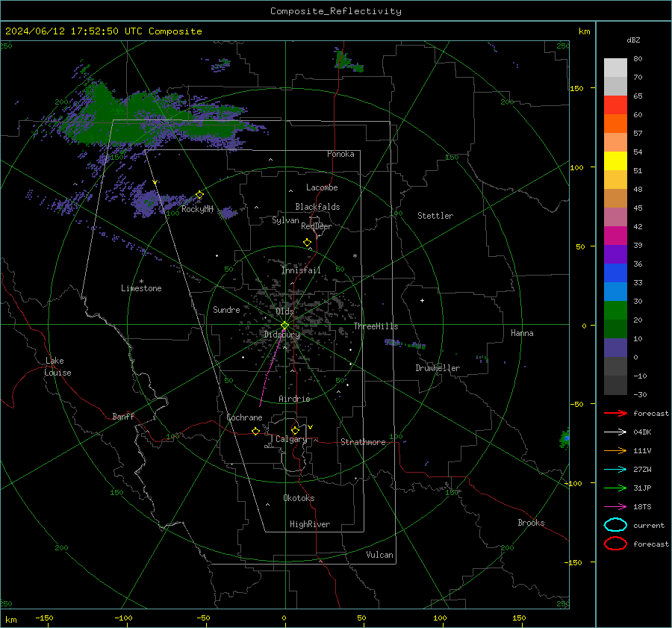Viewport: 672px width, 628px height.
Task: Click the Ponoka town label
Action: point(340,154)
